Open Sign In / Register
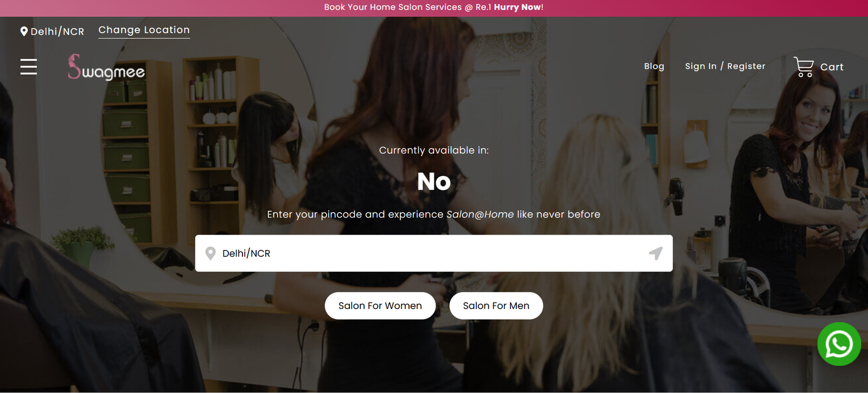The height and width of the screenshot is (393, 868). [725, 66]
